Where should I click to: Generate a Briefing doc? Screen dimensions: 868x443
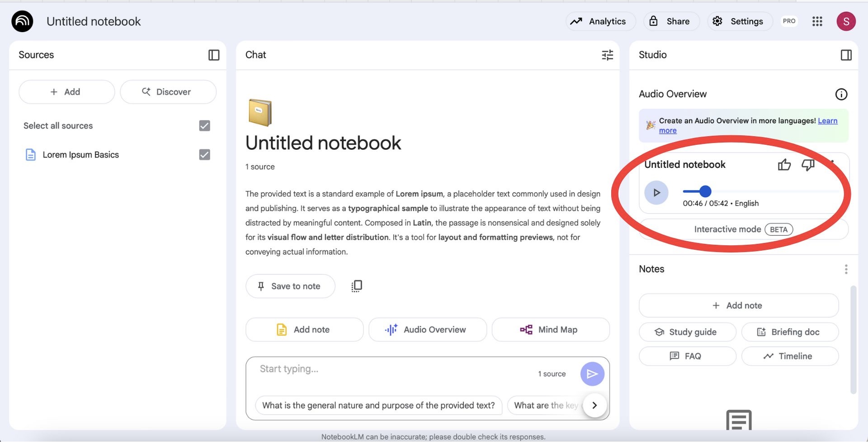pyautogui.click(x=790, y=333)
